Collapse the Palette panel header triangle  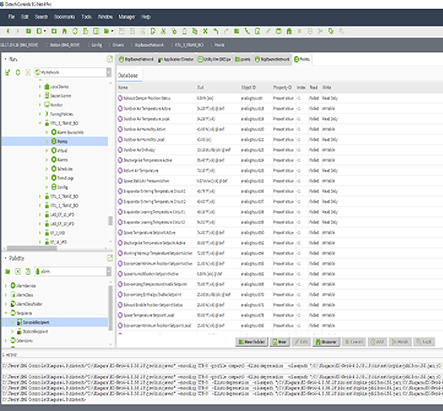tap(5, 258)
